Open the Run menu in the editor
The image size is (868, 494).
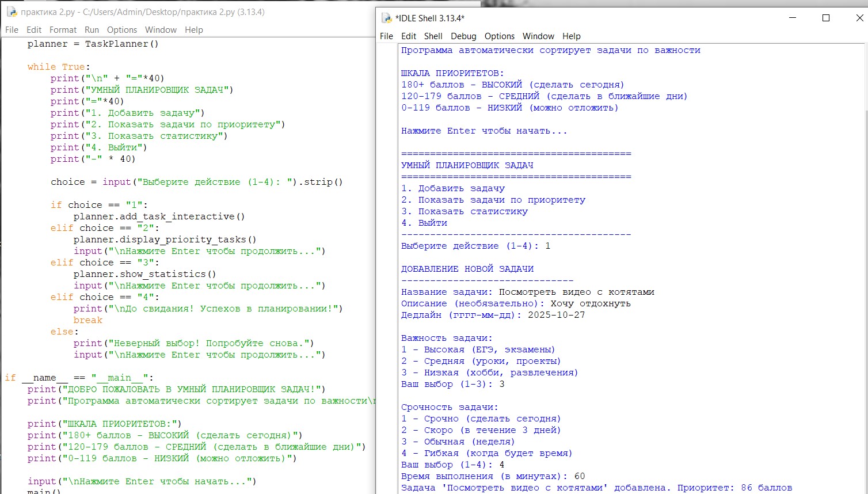[92, 30]
